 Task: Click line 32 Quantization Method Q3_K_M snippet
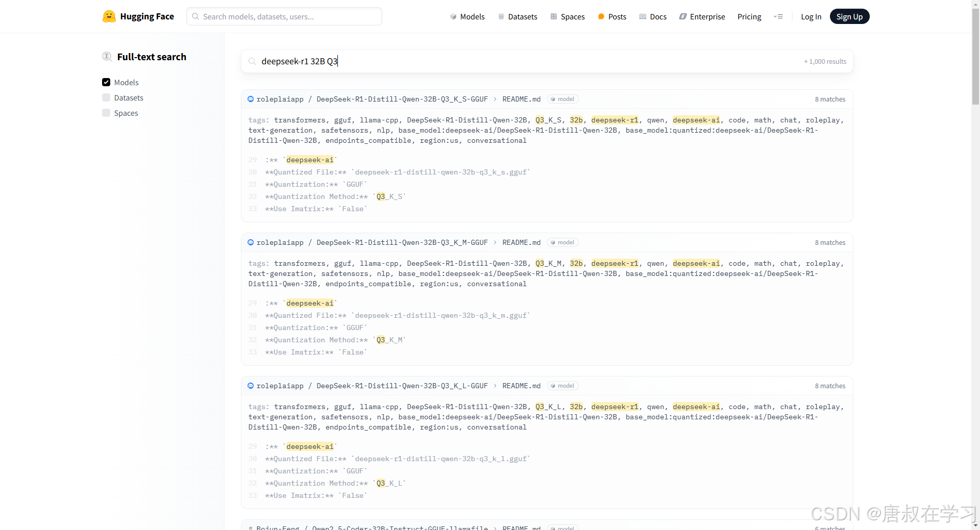click(x=335, y=340)
